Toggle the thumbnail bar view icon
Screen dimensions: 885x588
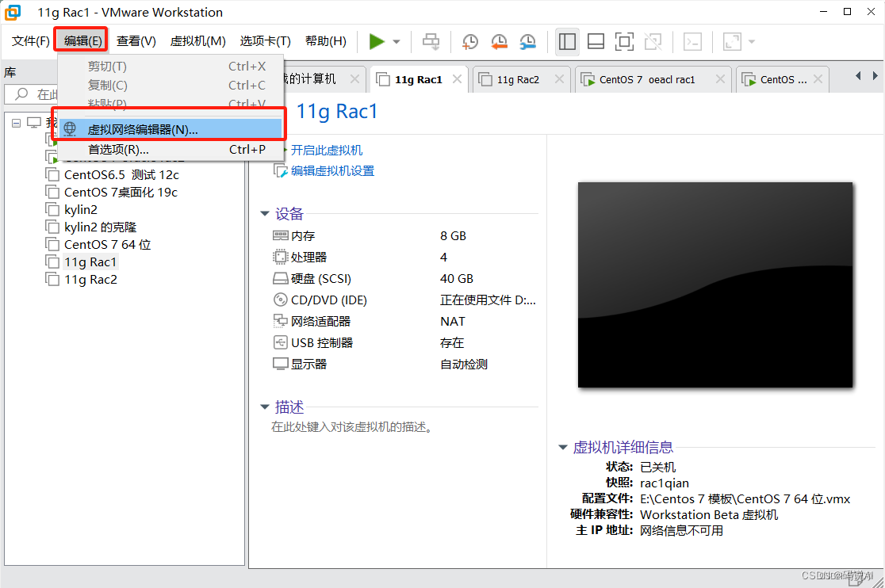click(596, 42)
